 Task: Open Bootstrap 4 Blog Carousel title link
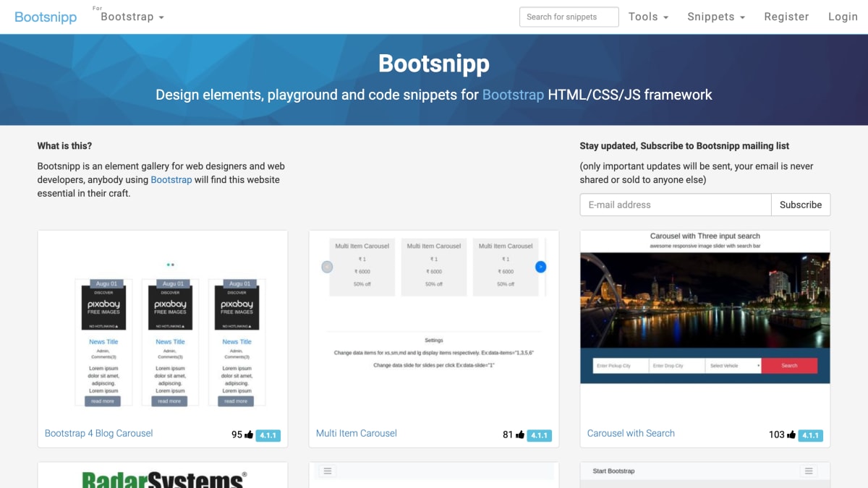click(x=99, y=433)
